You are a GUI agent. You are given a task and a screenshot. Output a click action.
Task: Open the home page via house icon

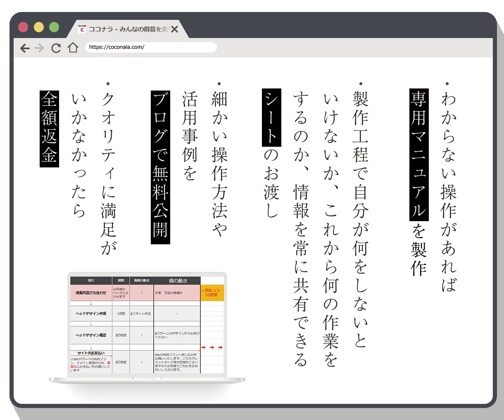(73, 48)
